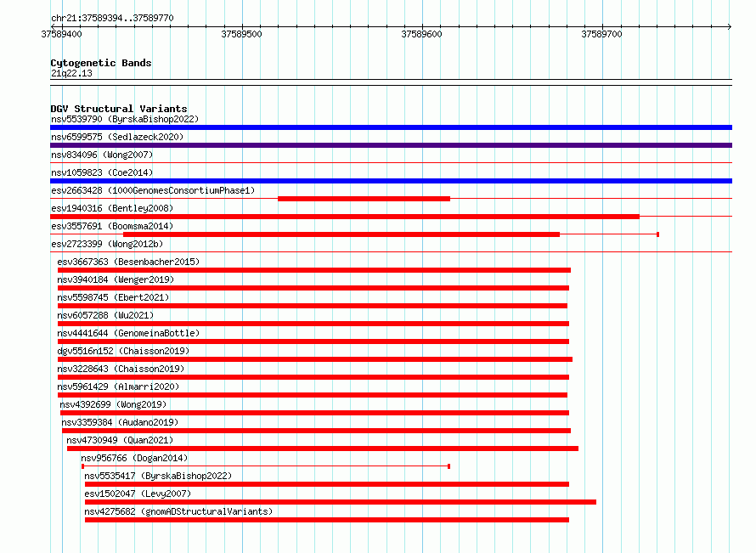
Task: Select the 21q22.13 band label
Action: 71,73
